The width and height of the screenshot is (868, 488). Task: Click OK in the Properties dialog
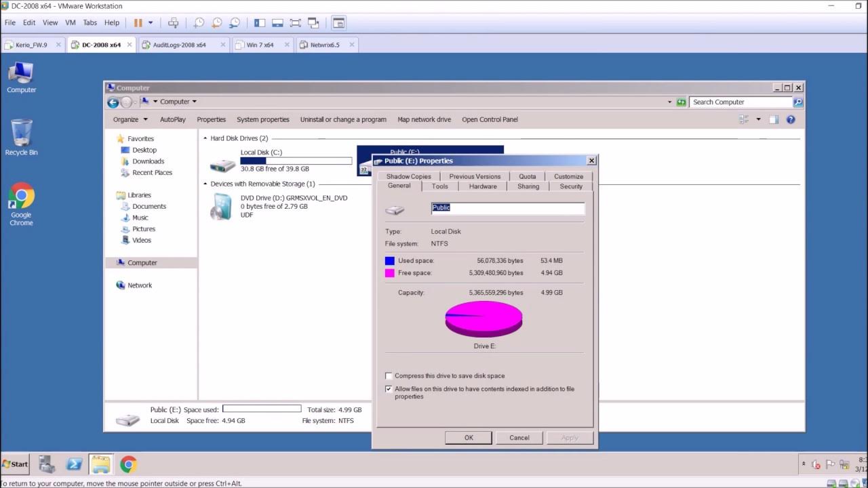coord(469,438)
